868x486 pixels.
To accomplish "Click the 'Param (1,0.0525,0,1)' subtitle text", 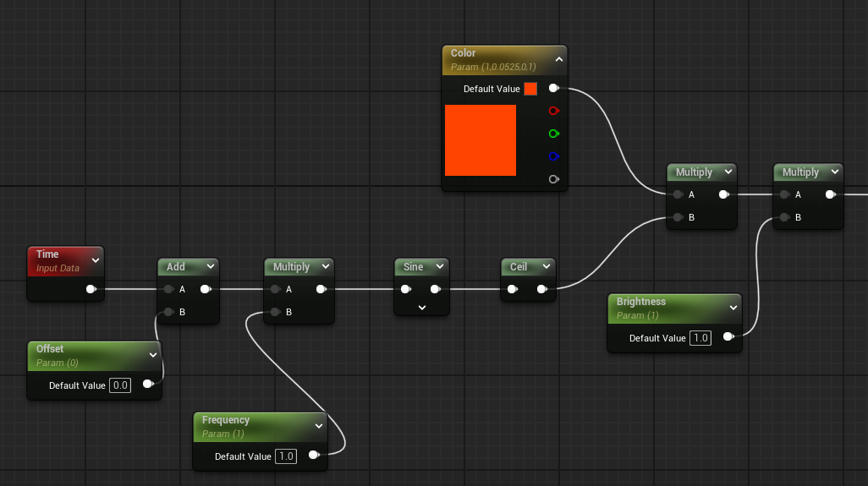I will [493, 67].
